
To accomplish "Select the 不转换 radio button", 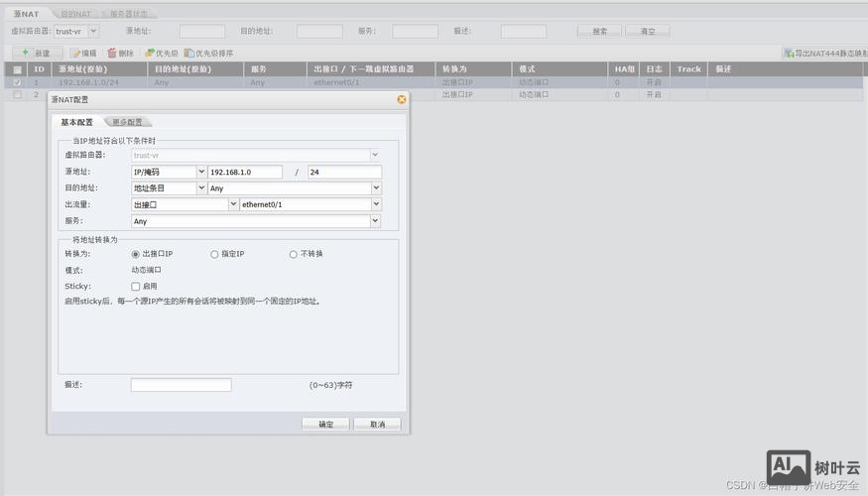I will (294, 254).
